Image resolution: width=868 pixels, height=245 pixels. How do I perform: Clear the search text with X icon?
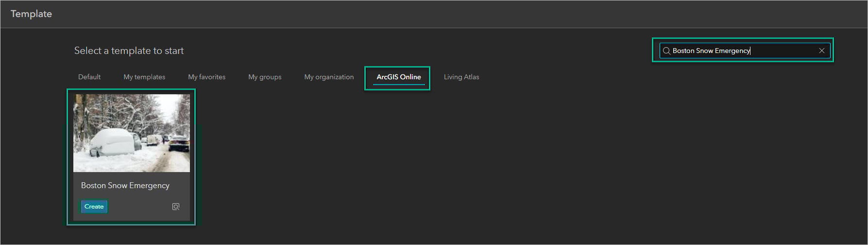pyautogui.click(x=821, y=51)
